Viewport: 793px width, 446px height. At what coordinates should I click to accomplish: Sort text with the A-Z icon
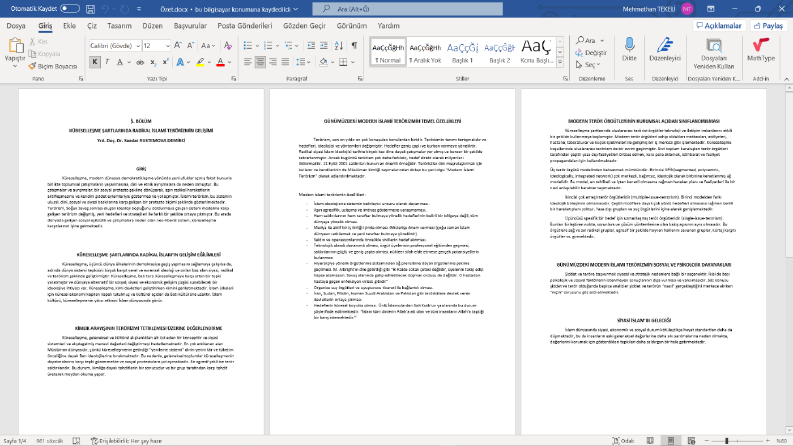(339, 46)
